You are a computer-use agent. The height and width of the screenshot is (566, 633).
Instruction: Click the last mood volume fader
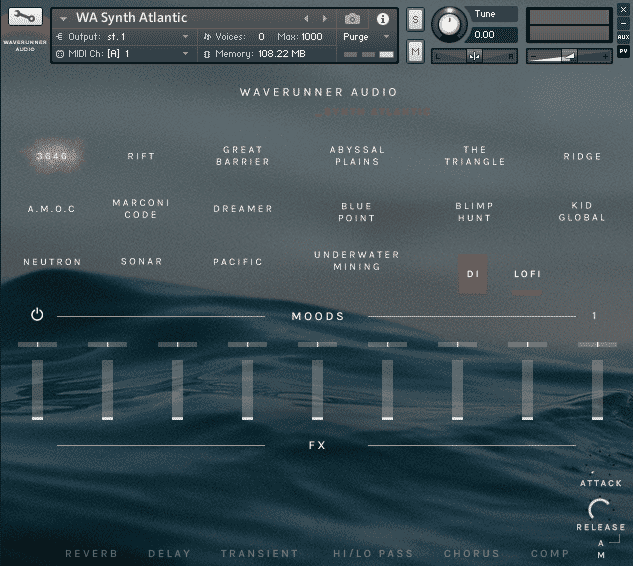597,390
